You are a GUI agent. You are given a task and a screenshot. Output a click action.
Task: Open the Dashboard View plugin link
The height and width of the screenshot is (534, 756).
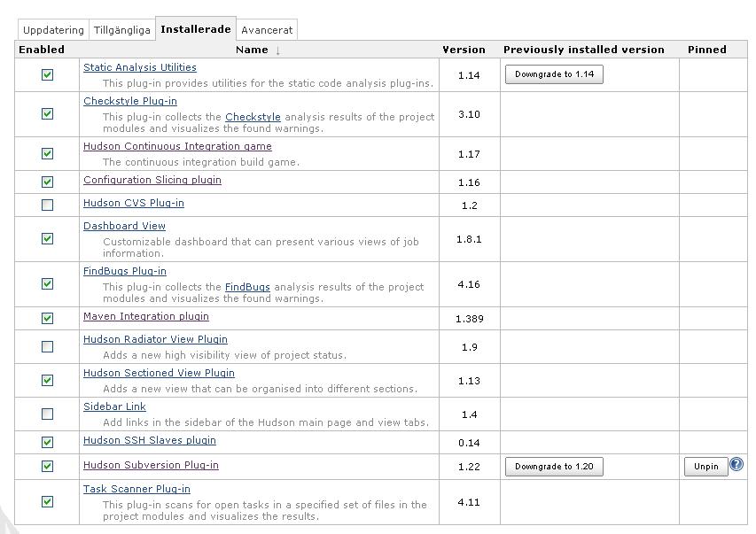tap(124, 226)
